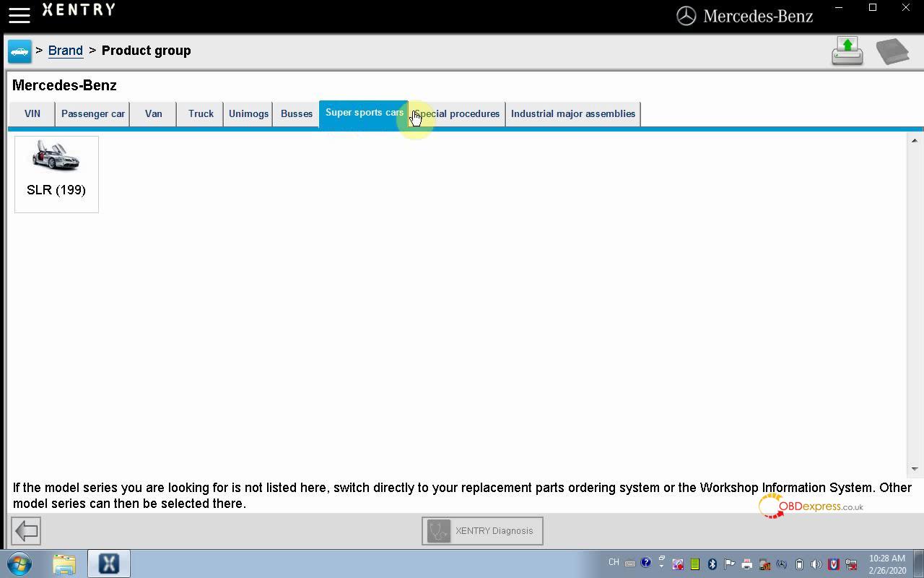Screen dimensions: 924x578
Task: Expand the language bar options arrow
Action: [x=661, y=566]
